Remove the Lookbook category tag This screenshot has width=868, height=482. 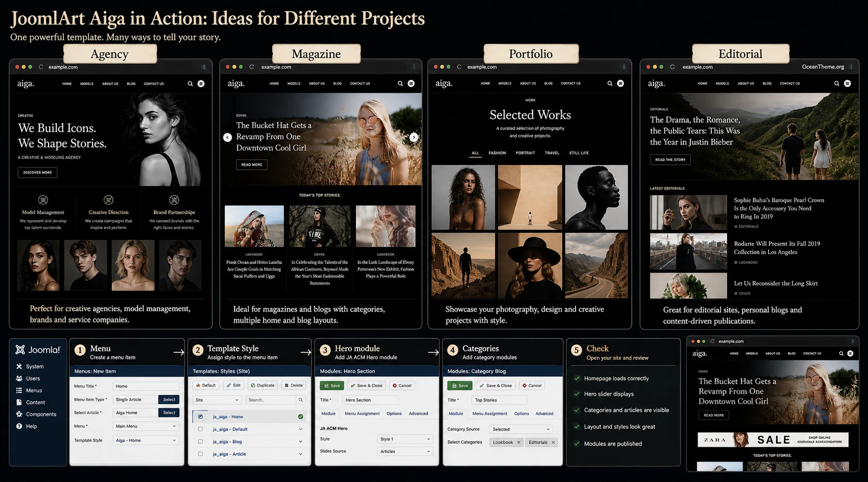[519, 442]
